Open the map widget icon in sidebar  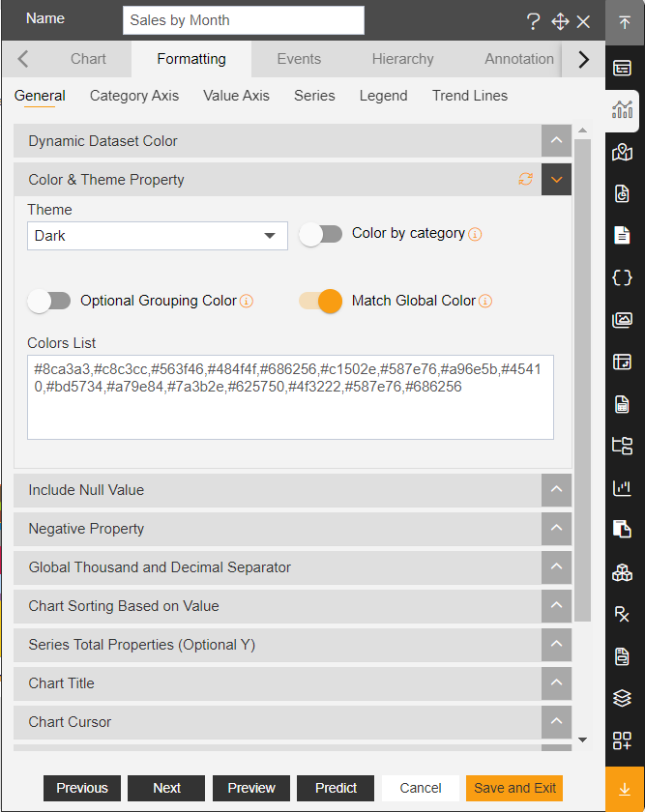tap(622, 153)
